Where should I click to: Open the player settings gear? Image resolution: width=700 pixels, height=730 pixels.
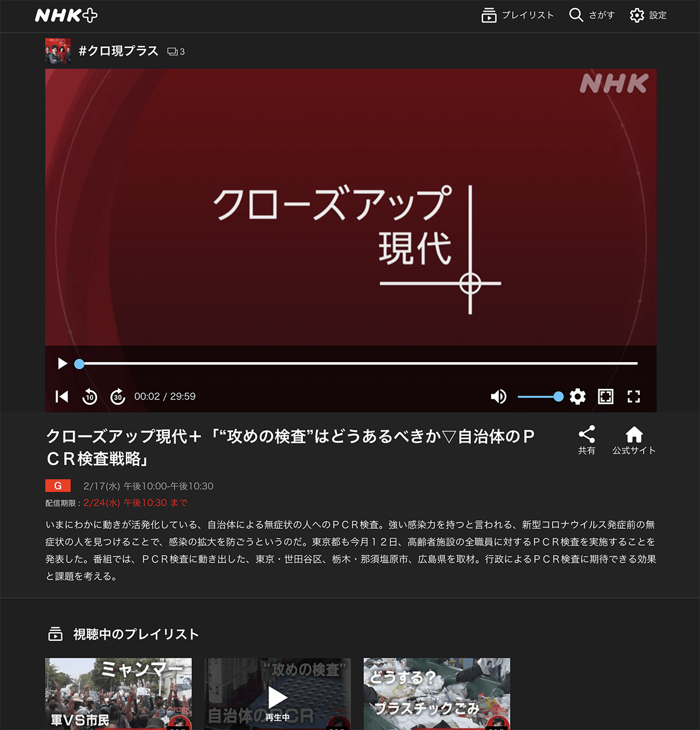click(x=577, y=396)
